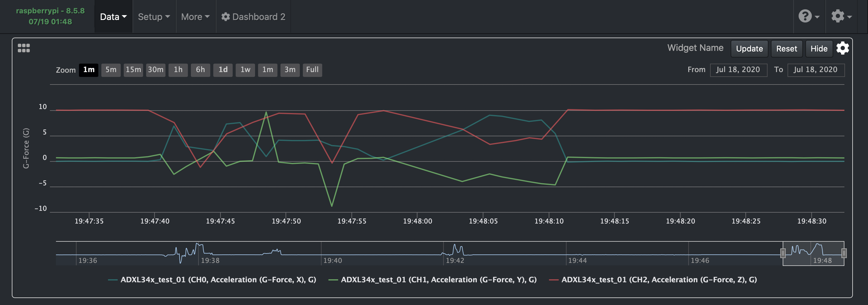Viewport: 868px width, 305px height.
Task: Expand the More dropdown menu
Action: click(195, 16)
